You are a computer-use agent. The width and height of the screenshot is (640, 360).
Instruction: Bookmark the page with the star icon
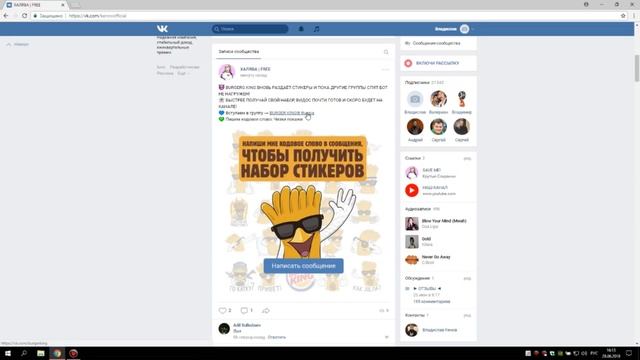coord(623,16)
